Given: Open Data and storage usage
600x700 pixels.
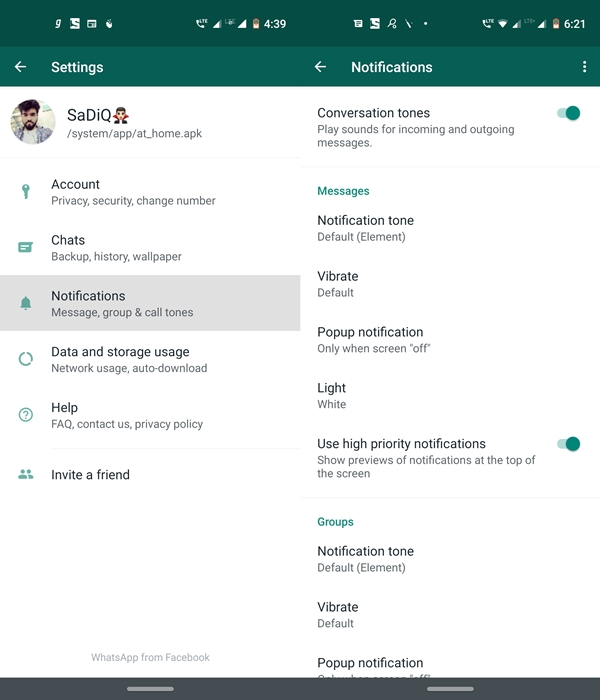Looking at the screenshot, I should pyautogui.click(x=150, y=359).
